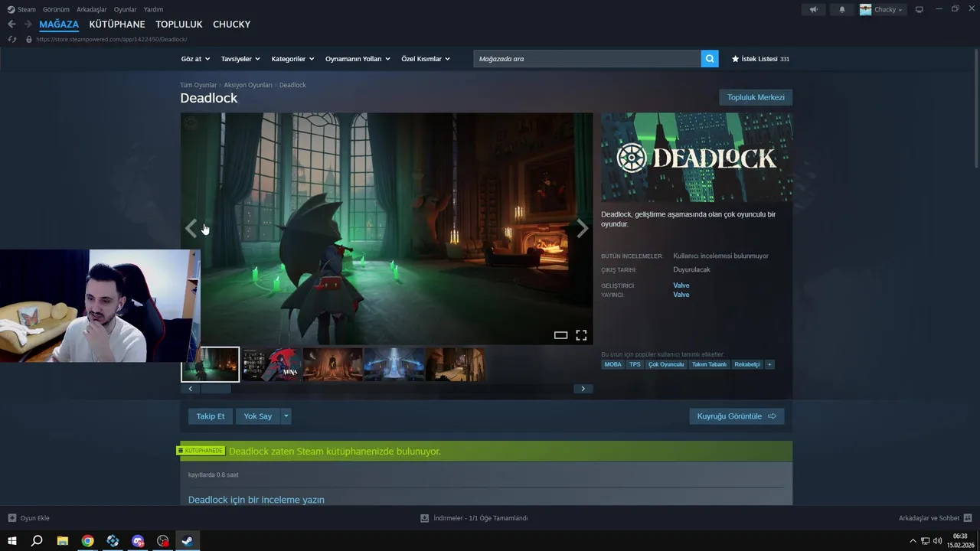Image resolution: width=980 pixels, height=551 pixels.
Task: Select the Rekabetçi tag
Action: [747, 364]
